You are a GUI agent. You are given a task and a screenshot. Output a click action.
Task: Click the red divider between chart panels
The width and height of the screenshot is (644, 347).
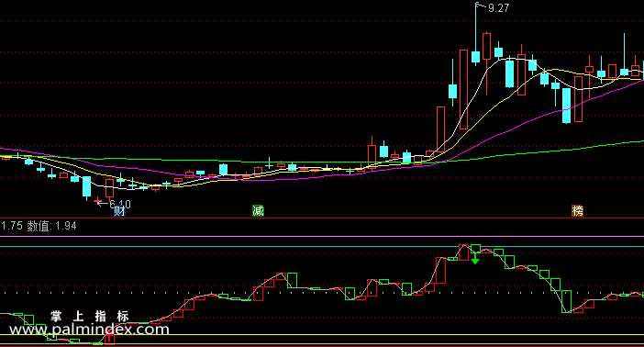tap(322, 218)
